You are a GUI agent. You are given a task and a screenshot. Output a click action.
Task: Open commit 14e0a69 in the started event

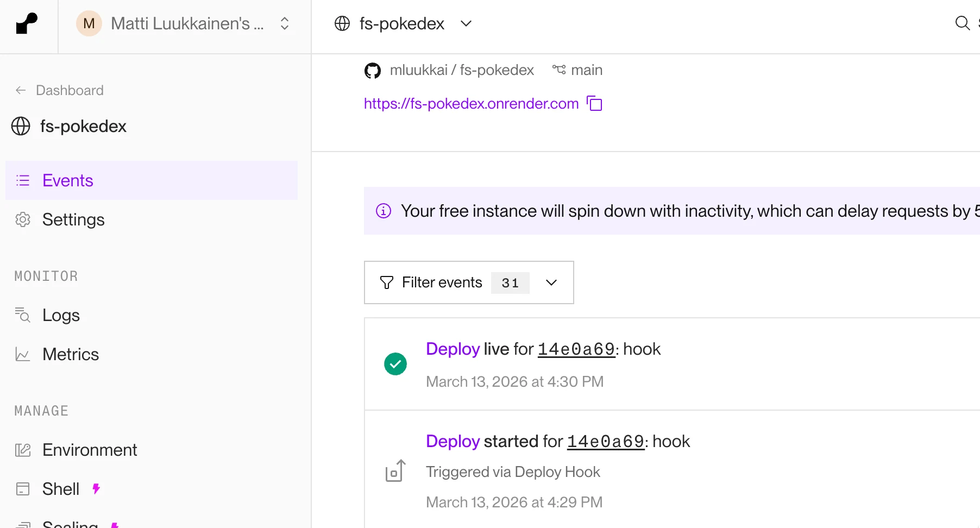click(605, 441)
